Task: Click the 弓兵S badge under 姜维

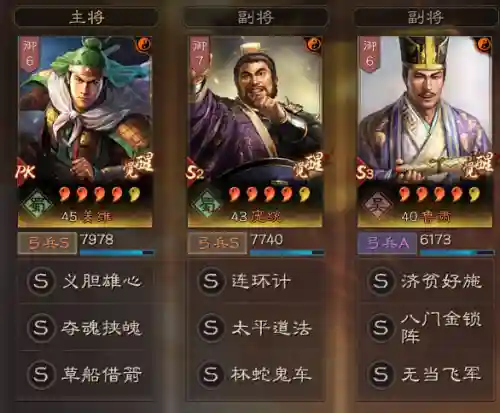Action: 47,243
